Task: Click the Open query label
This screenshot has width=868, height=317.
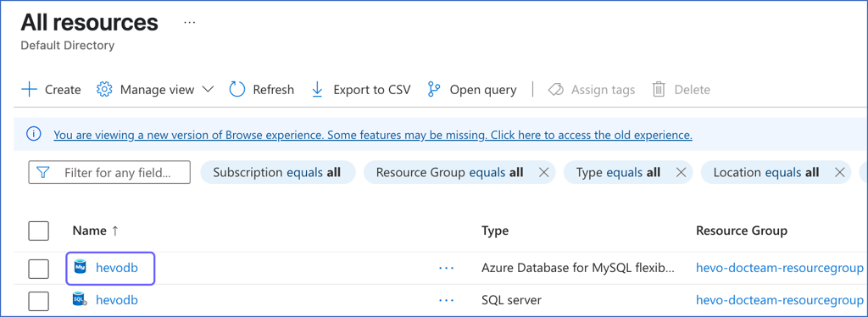Action: tap(482, 90)
